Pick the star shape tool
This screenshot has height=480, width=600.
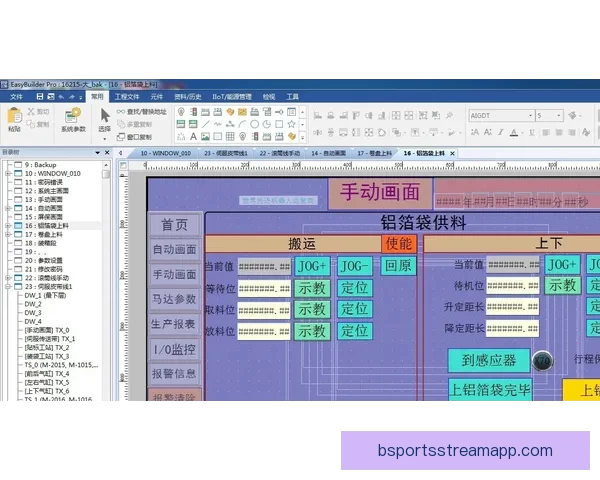[x=292, y=124]
